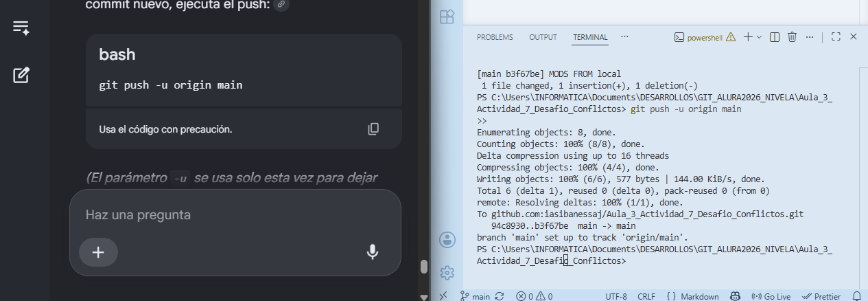Viewport: 868px width, 301px height.
Task: Change the UTF-8 file encoding
Action: click(x=616, y=296)
